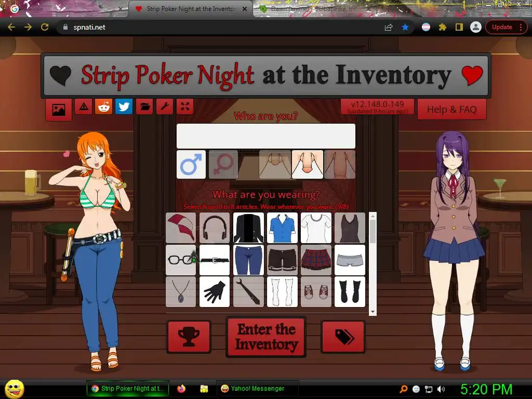
Task: Toggle the grey boxer briefs item
Action: click(x=350, y=260)
